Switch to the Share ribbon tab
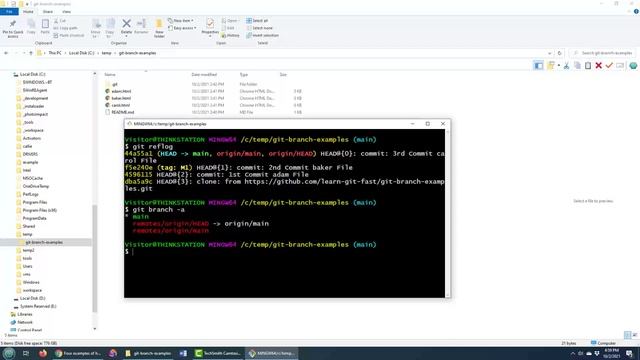The image size is (640, 360). click(x=48, y=12)
